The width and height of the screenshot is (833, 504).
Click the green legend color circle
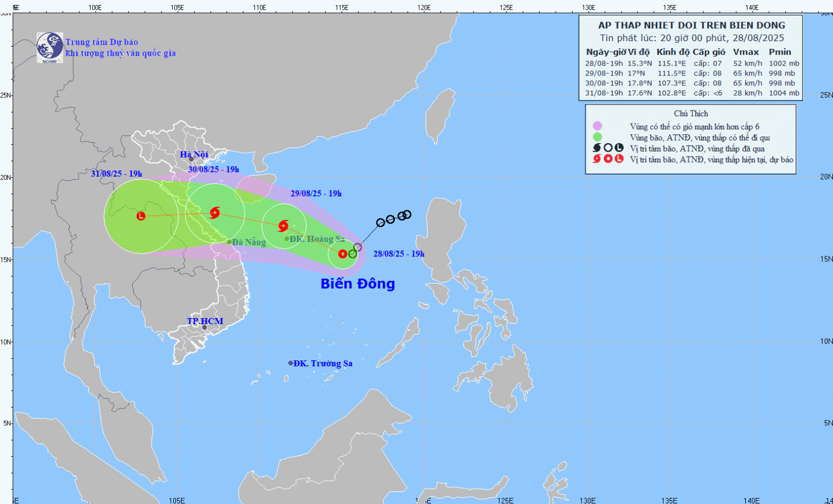597,137
